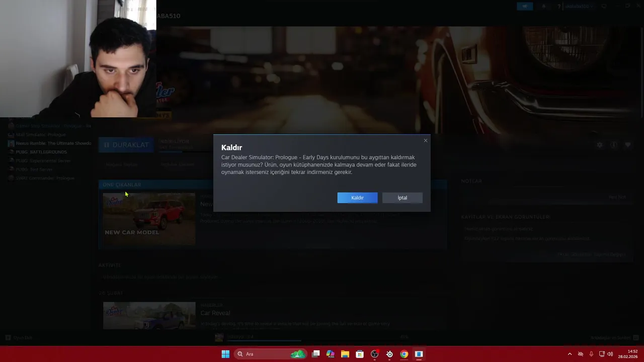Open Arkadaşlar ve Sohbet at bottom right
Screen dimensions: 644x362
[x=615, y=337]
